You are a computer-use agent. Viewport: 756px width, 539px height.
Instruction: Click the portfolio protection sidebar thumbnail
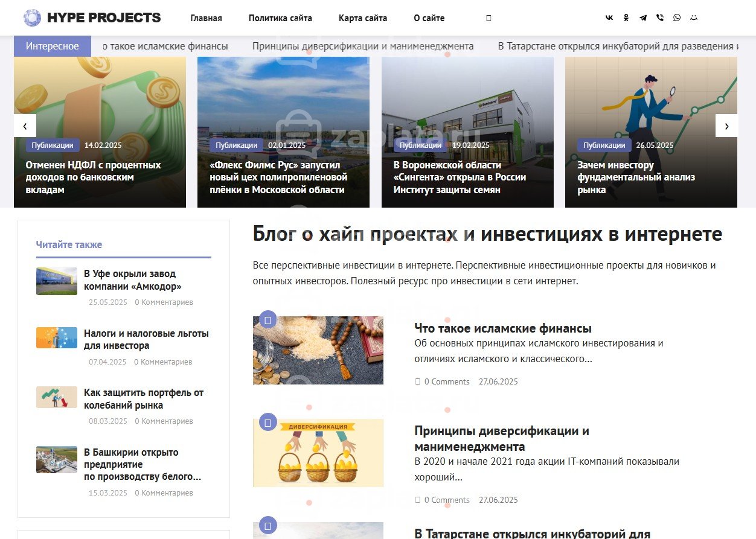[x=57, y=397]
